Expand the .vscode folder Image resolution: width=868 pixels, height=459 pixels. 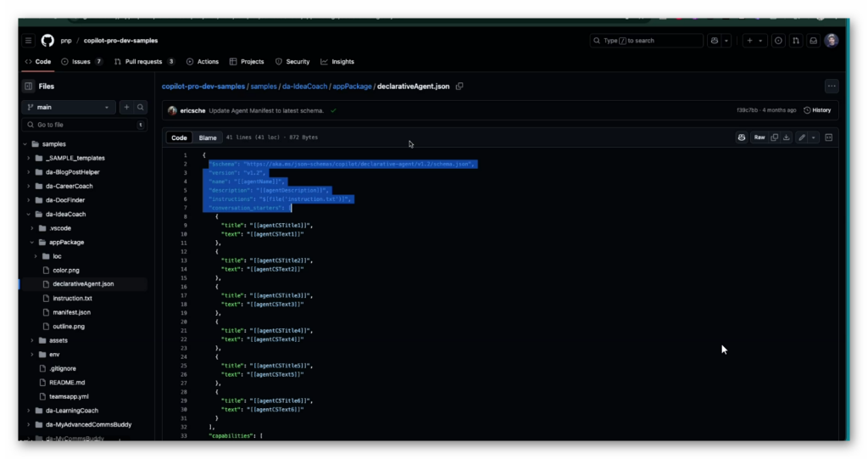coord(32,228)
